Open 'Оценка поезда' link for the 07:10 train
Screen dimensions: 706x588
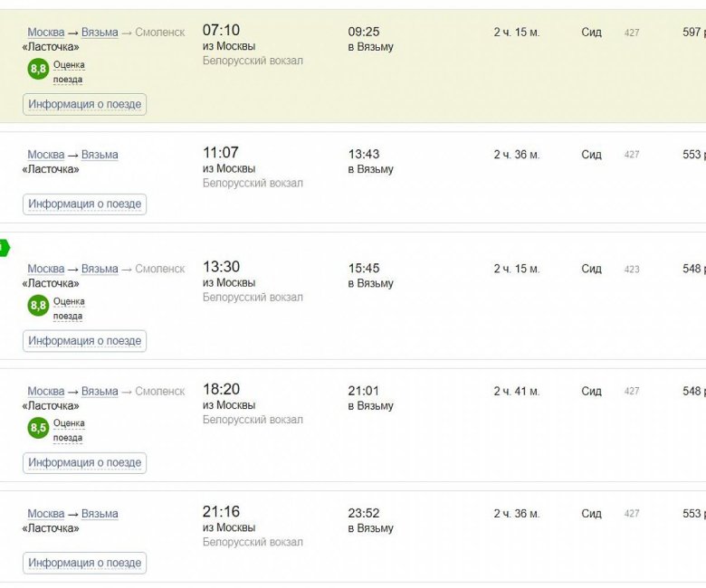(68, 71)
